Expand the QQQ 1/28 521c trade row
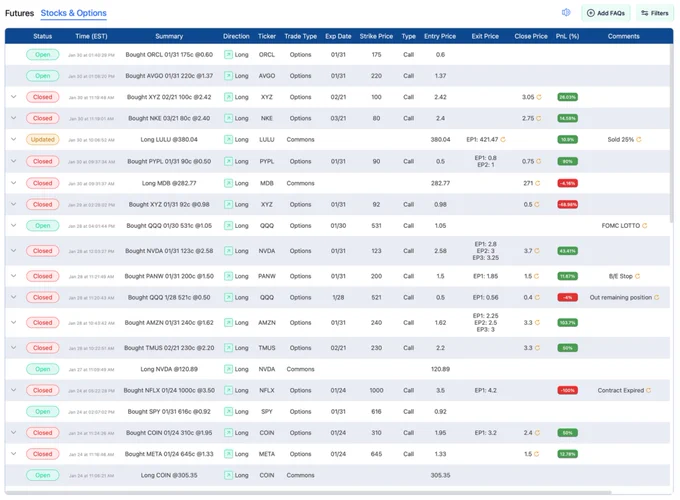 (x=13, y=297)
